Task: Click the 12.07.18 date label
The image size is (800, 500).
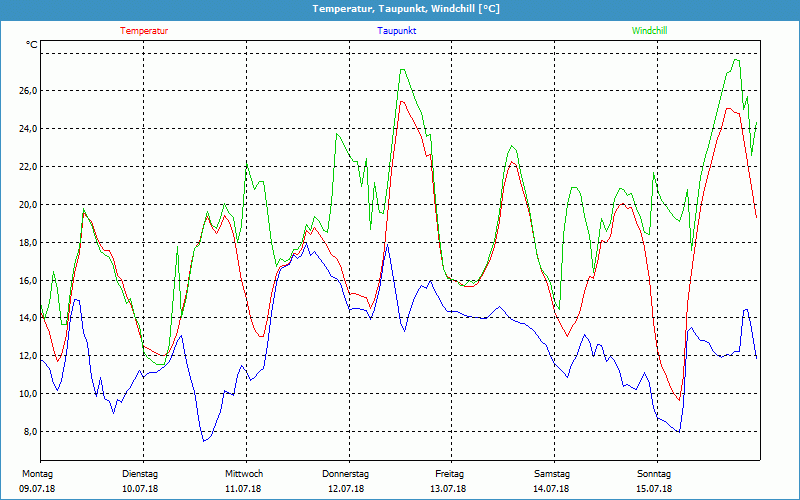Action: click(346, 489)
